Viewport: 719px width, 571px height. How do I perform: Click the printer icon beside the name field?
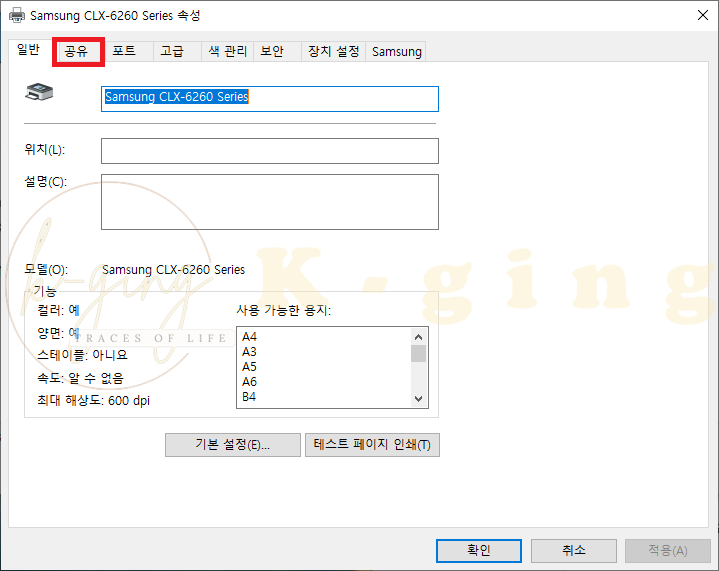tap(39, 92)
